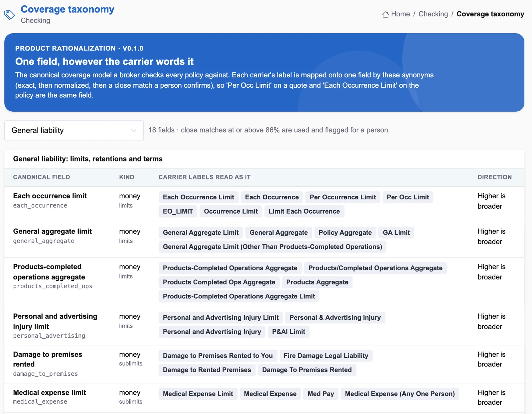Screen dimensions: 532x414
Task: Click the 'Damage To Premises Rented' chip
Action: click(307, 370)
